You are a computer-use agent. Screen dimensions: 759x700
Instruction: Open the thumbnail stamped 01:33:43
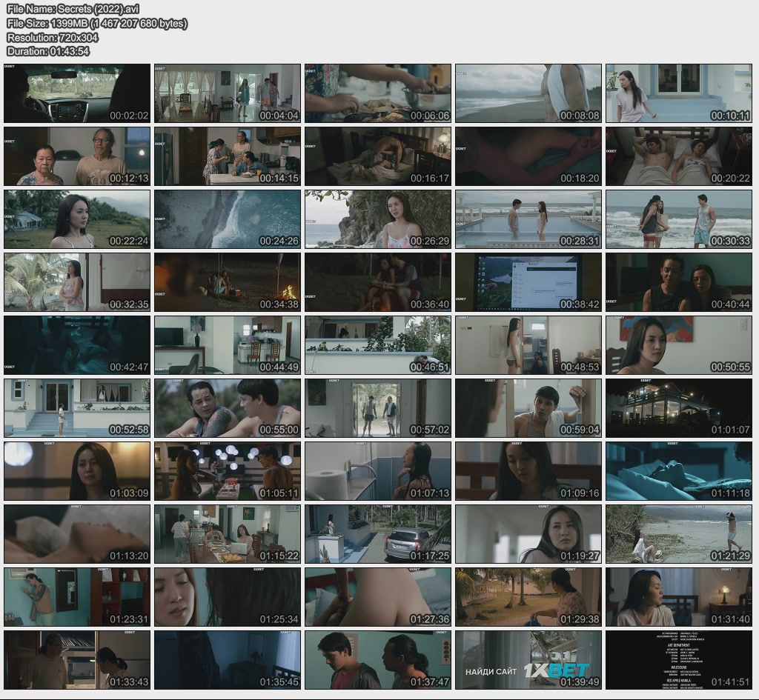point(77,660)
